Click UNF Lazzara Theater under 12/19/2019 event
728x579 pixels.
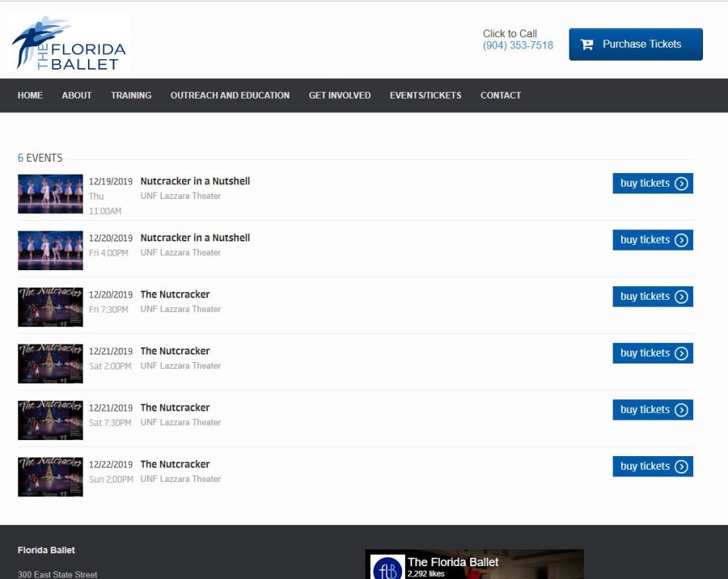tap(180, 196)
